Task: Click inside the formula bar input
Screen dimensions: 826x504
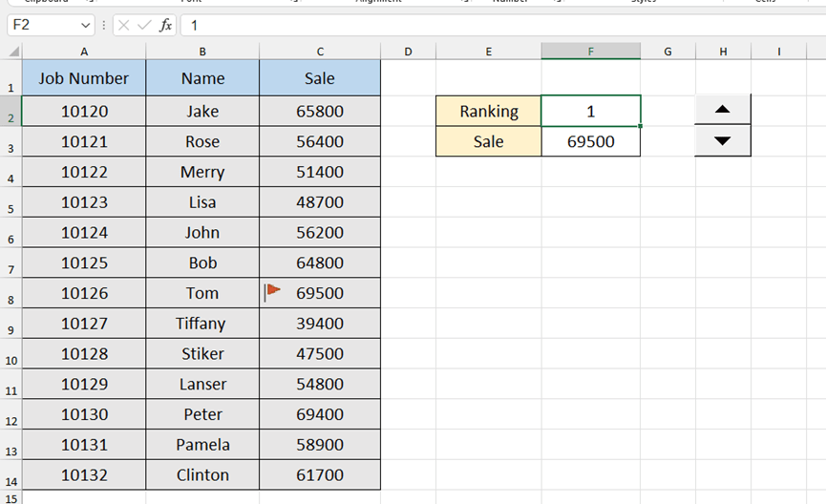Action: click(x=503, y=25)
